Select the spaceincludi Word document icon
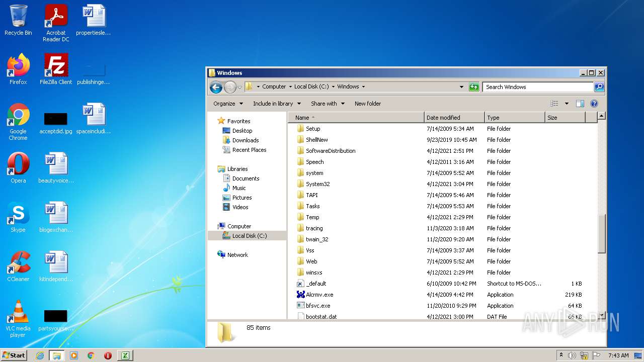The width and height of the screenshot is (644, 362). (x=94, y=119)
